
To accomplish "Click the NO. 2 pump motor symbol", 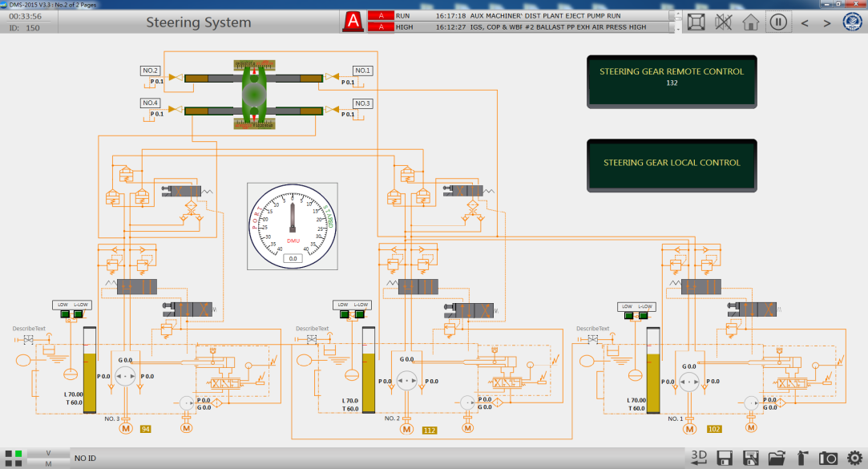I will pos(406,430).
